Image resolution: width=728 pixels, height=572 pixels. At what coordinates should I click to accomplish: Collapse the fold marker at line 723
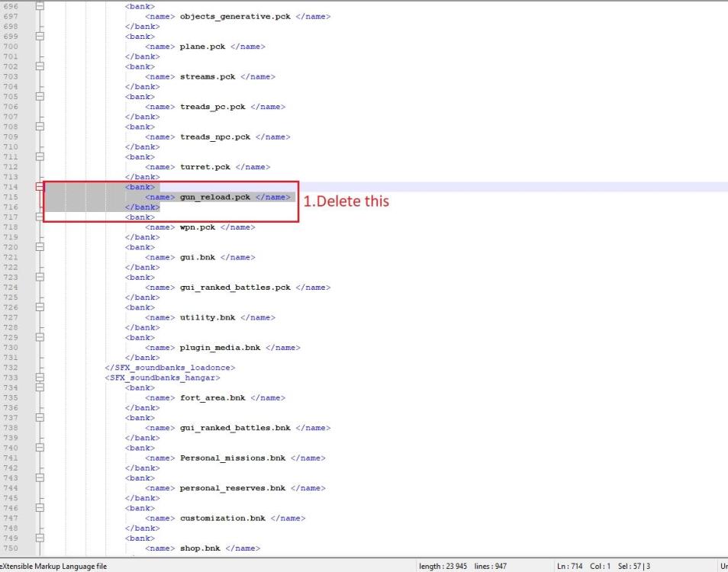point(40,278)
